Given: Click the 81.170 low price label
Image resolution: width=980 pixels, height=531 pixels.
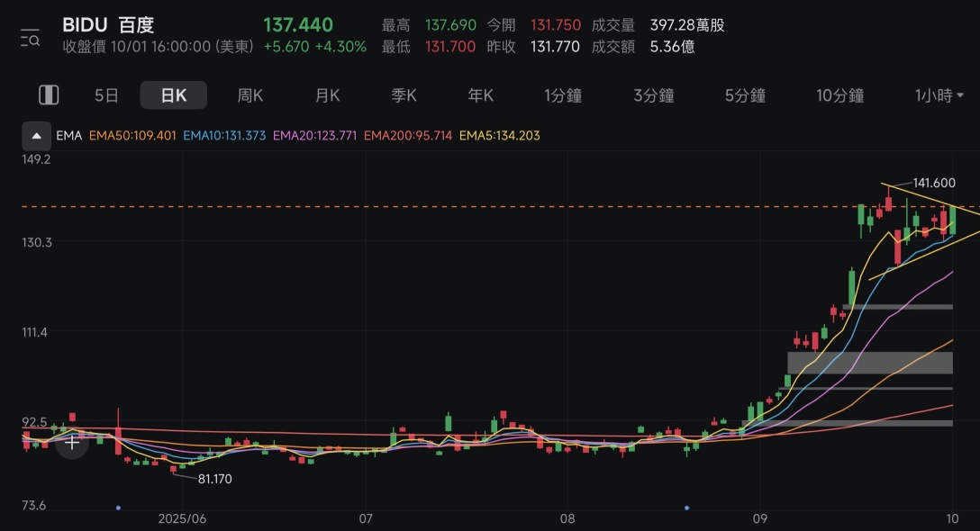Looking at the screenshot, I should tap(214, 480).
